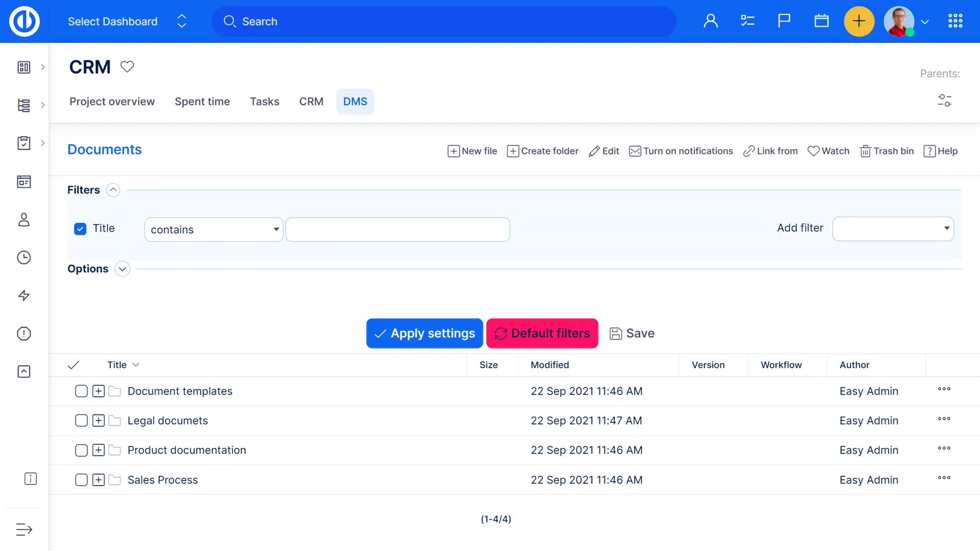Image resolution: width=980 pixels, height=551 pixels.
Task: Open the Trash bin
Action: coord(887,151)
